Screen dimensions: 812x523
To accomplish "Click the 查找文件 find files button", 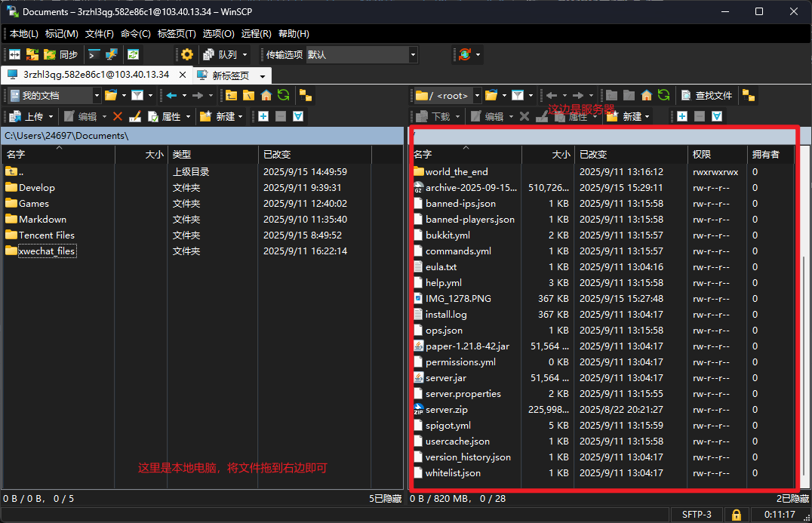I will pyautogui.click(x=706, y=95).
